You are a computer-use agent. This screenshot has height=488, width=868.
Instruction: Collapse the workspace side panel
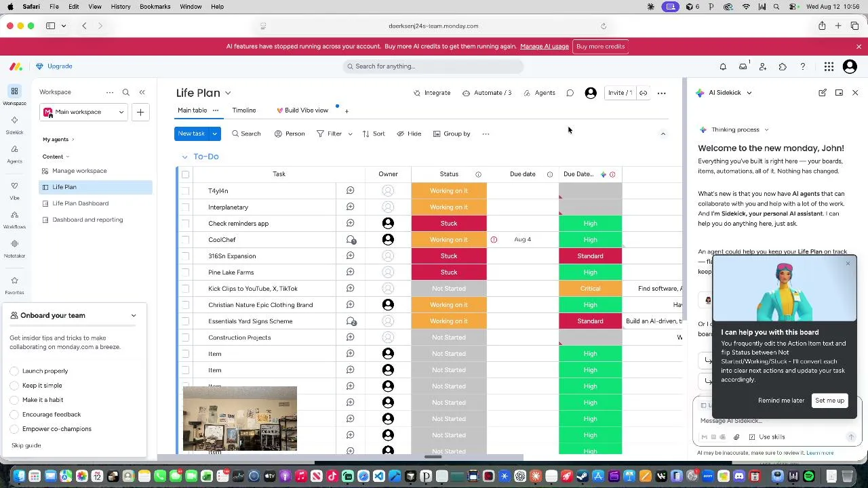click(x=142, y=92)
